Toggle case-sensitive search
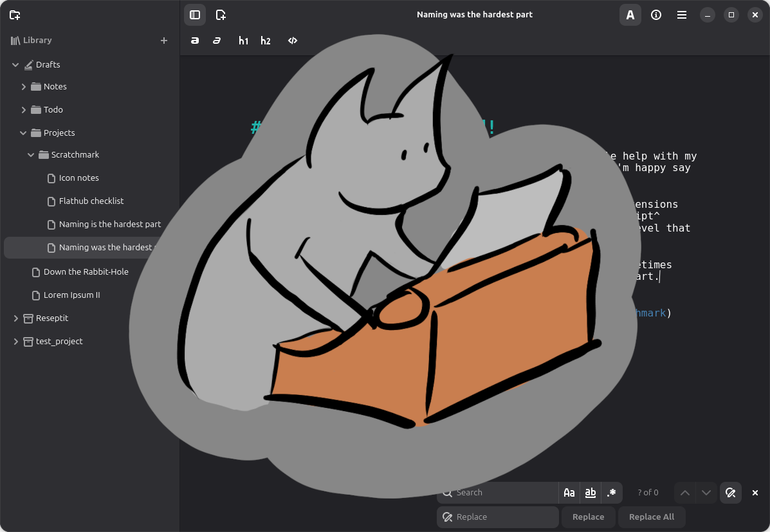The width and height of the screenshot is (770, 532). (x=569, y=493)
